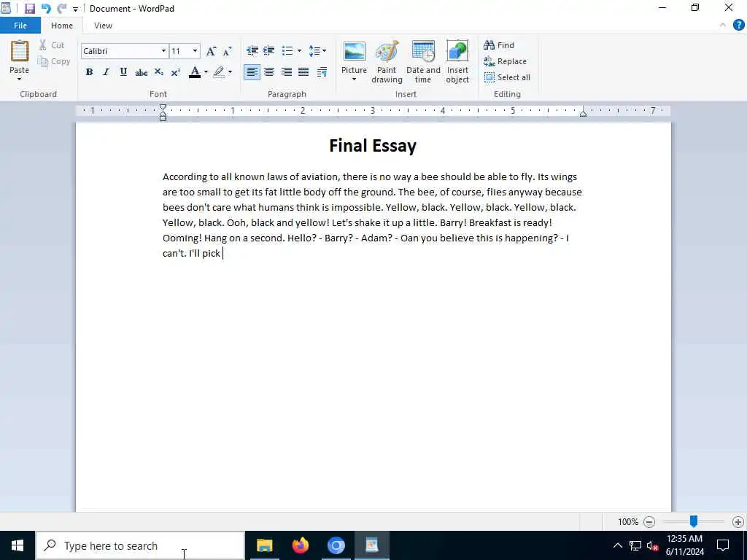Toggle underline formatting
747x560 pixels.
coord(123,72)
